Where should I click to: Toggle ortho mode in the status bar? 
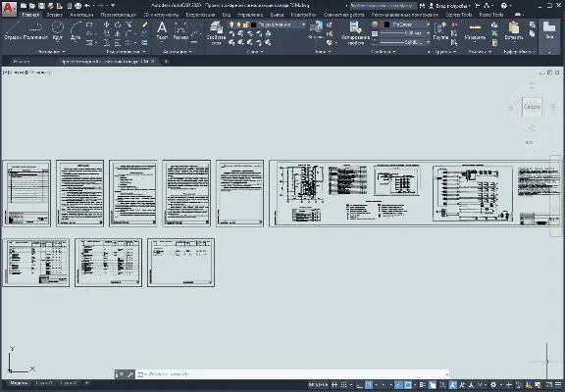360,385
